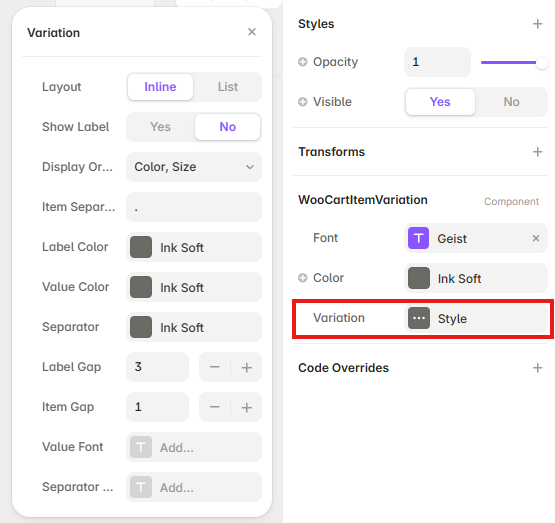The image size is (555, 523).
Task: Decrease Item Gap with minus button
Action: 214,407
